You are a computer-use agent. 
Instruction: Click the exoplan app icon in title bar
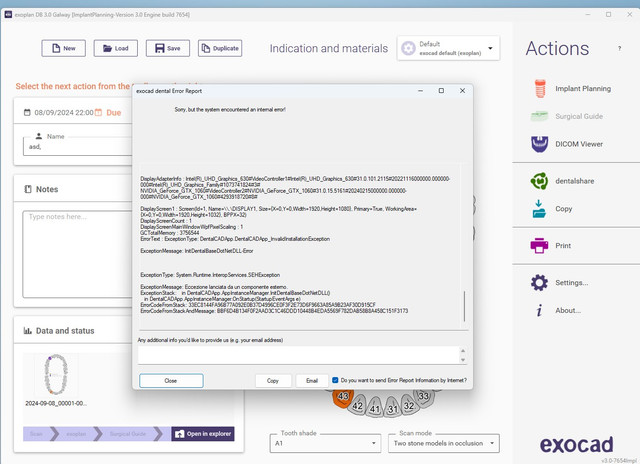8,14
